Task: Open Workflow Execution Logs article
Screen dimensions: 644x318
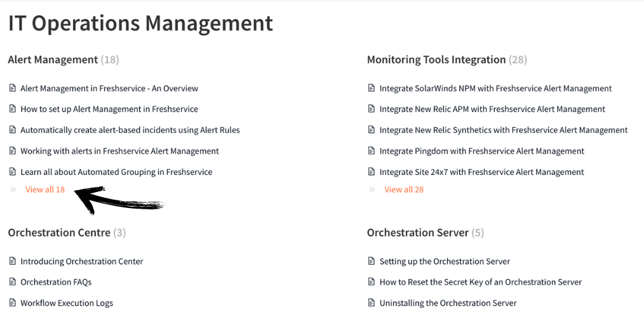Action: 67,303
